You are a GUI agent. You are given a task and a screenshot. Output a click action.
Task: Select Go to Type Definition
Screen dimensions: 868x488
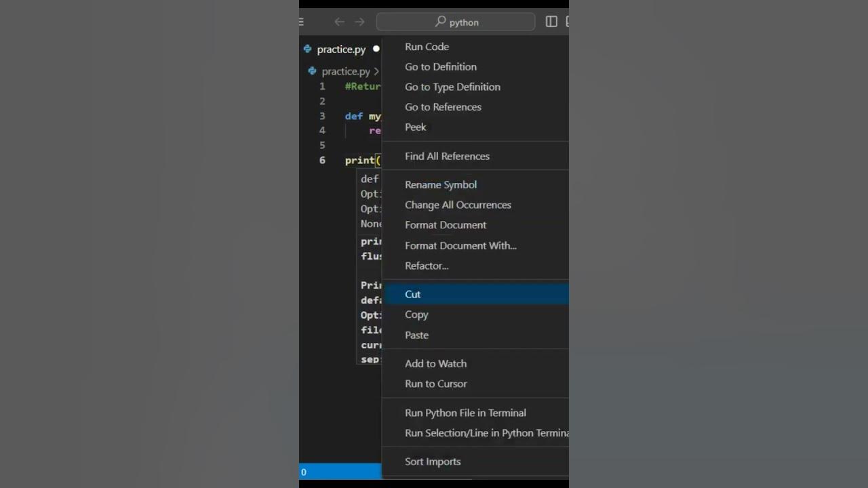click(x=452, y=87)
